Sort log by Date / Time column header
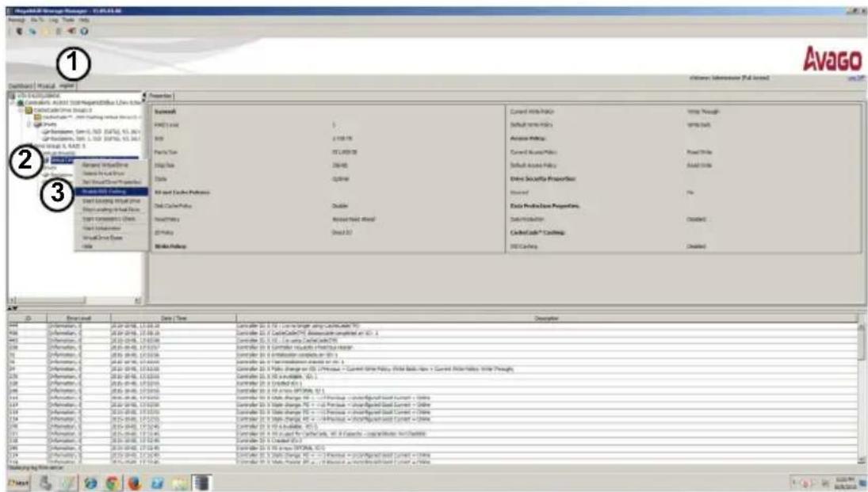The height and width of the screenshot is (492, 868). [174, 318]
